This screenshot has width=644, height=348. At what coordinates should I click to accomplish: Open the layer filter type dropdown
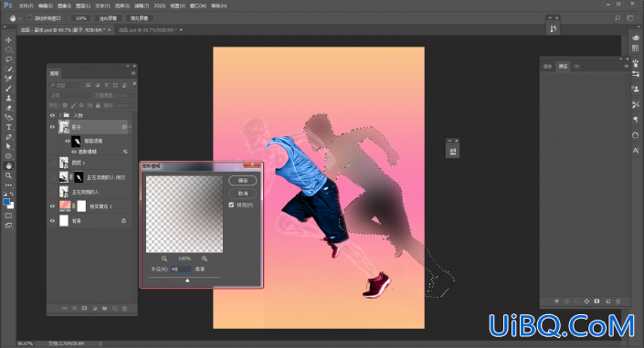65,85
